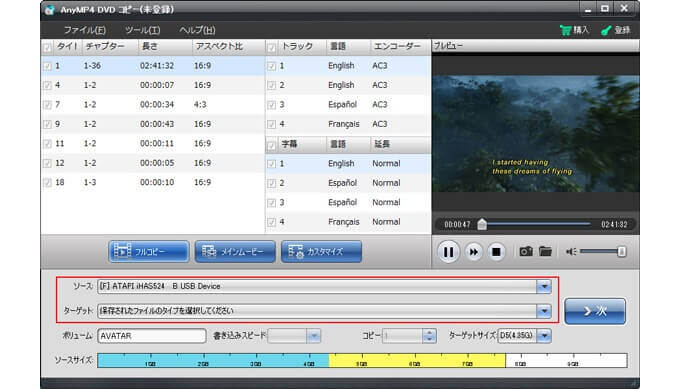Toggle checkbox for title 1 (02:41:32)
Viewport: 696px width, 389px height.
tap(47, 66)
